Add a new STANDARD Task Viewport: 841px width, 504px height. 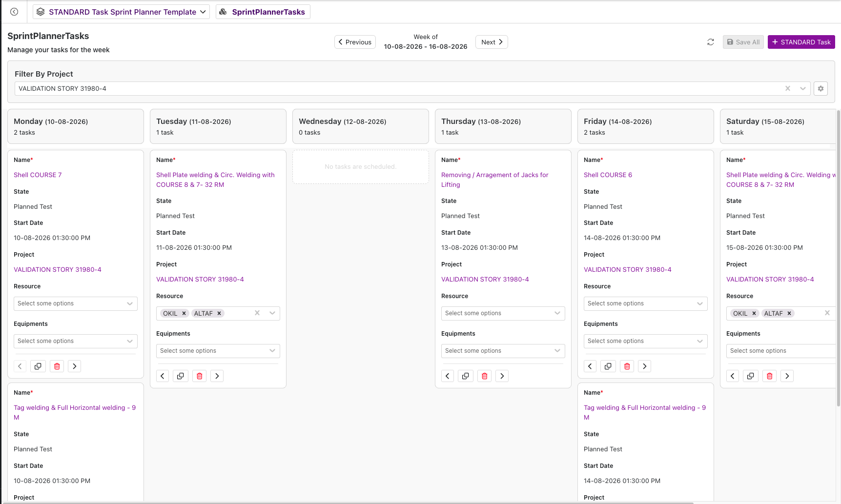pyautogui.click(x=801, y=42)
